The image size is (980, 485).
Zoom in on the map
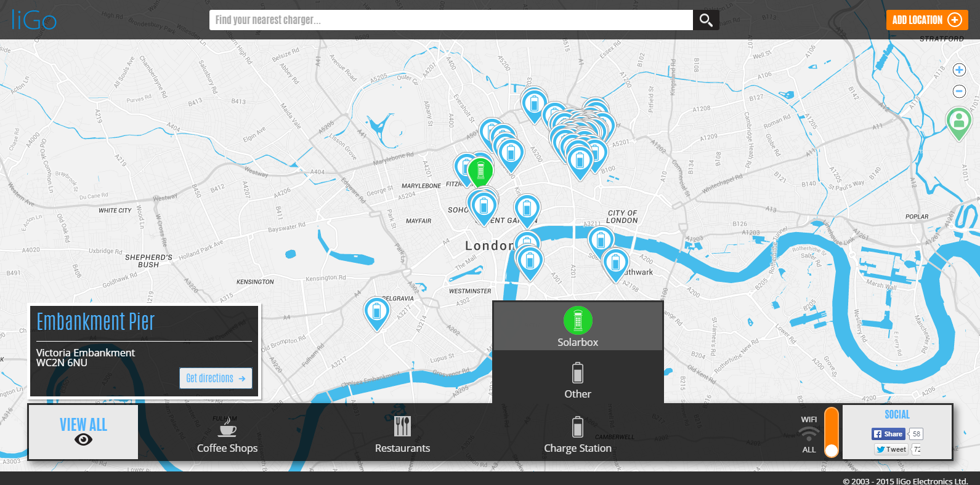click(x=959, y=70)
